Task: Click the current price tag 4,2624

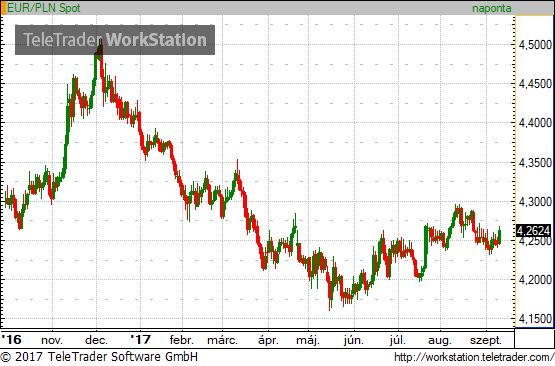Action: (533, 231)
